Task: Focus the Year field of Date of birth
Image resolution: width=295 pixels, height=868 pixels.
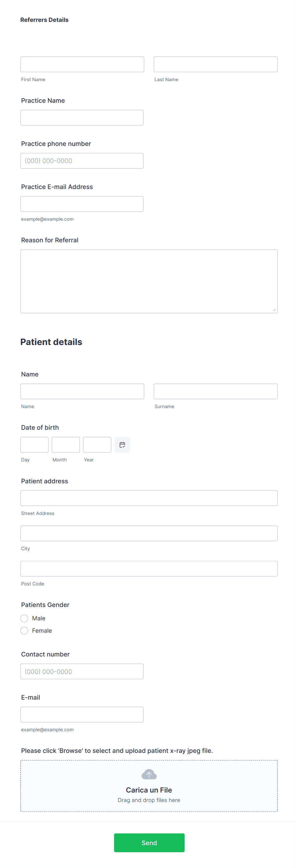Action: pos(97,444)
